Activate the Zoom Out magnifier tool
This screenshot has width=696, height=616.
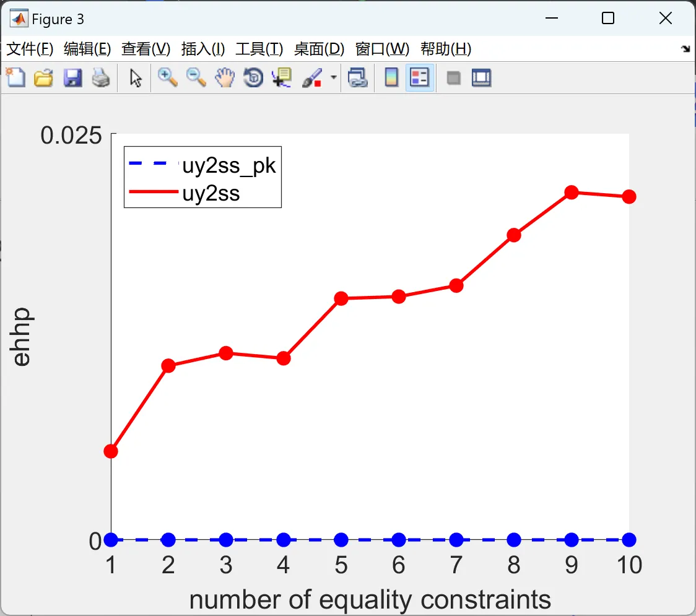click(196, 77)
